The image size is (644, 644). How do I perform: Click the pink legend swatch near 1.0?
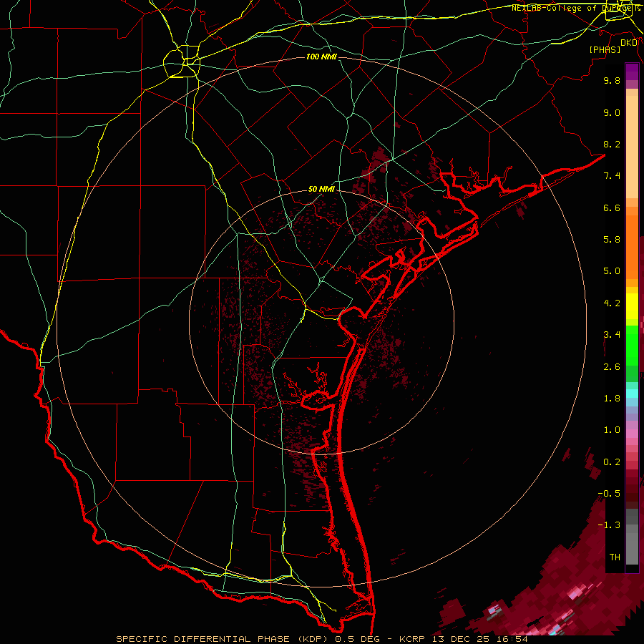(x=632, y=434)
